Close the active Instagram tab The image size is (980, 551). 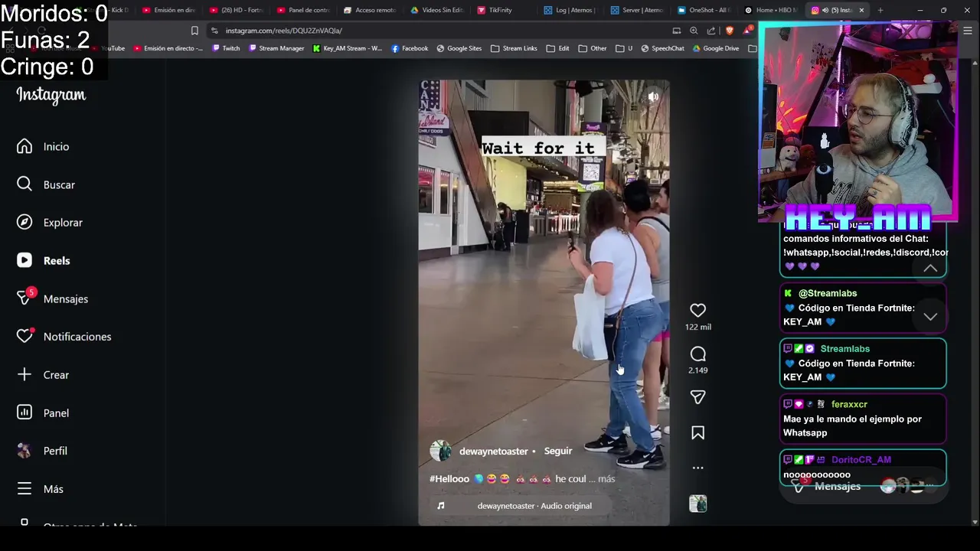point(861,10)
